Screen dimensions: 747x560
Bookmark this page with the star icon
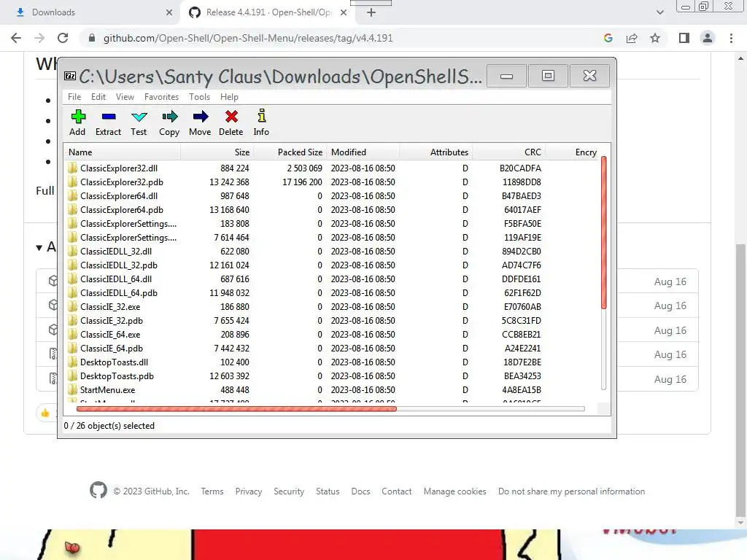[x=655, y=38]
